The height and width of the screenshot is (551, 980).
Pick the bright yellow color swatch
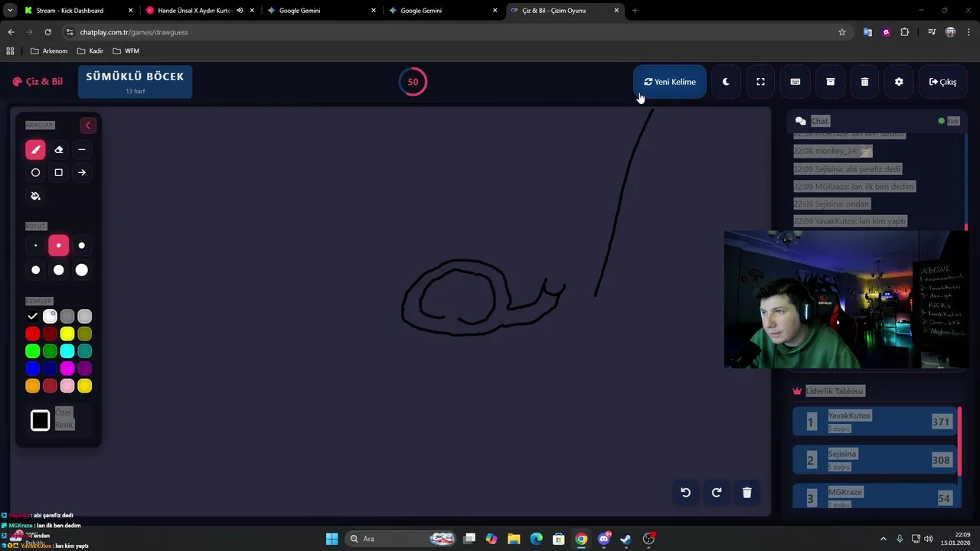coord(67,334)
